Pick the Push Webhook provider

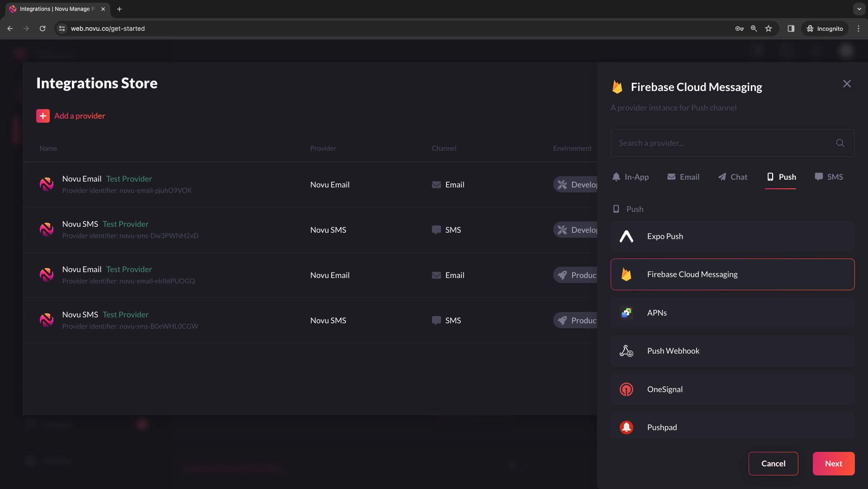(732, 351)
